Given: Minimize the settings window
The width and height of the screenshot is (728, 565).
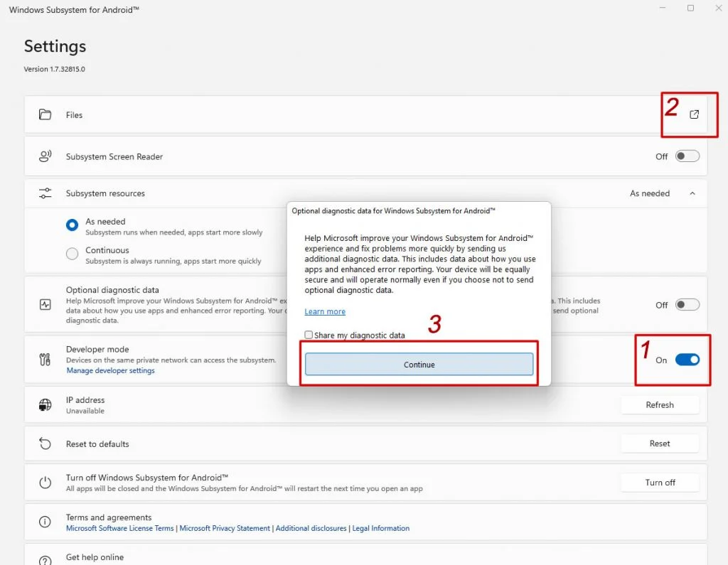Looking at the screenshot, I should tap(663, 8).
